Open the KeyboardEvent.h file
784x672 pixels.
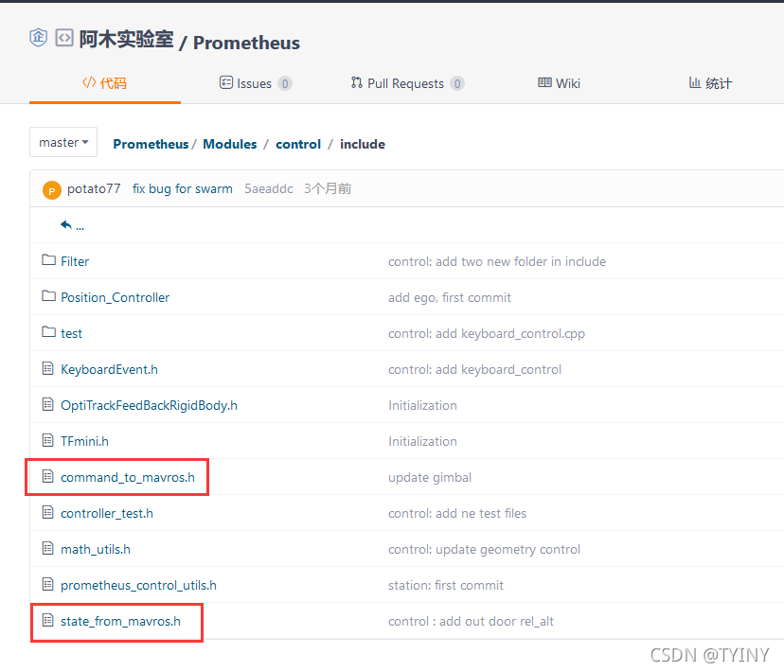(109, 370)
